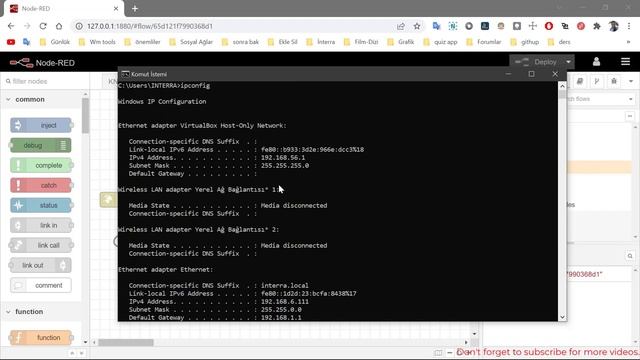Reload the browser page
Viewport: 640px width, 360px height.
coord(43,26)
